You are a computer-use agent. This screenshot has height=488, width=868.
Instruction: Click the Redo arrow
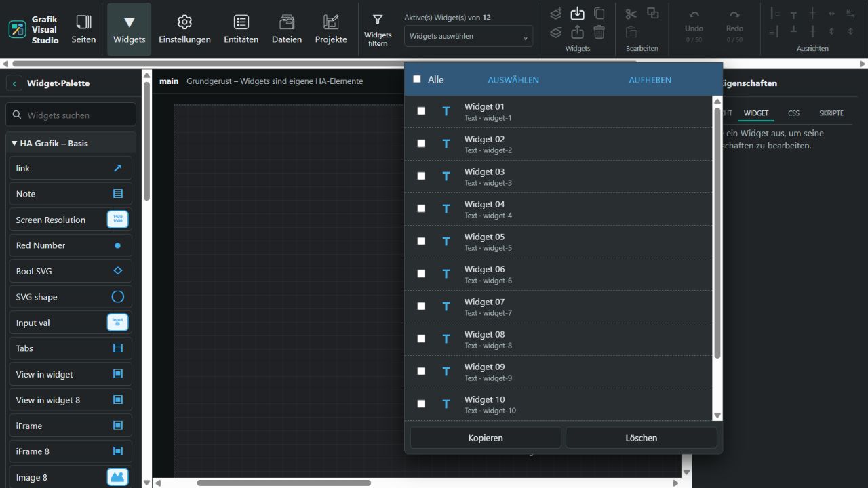point(734,15)
